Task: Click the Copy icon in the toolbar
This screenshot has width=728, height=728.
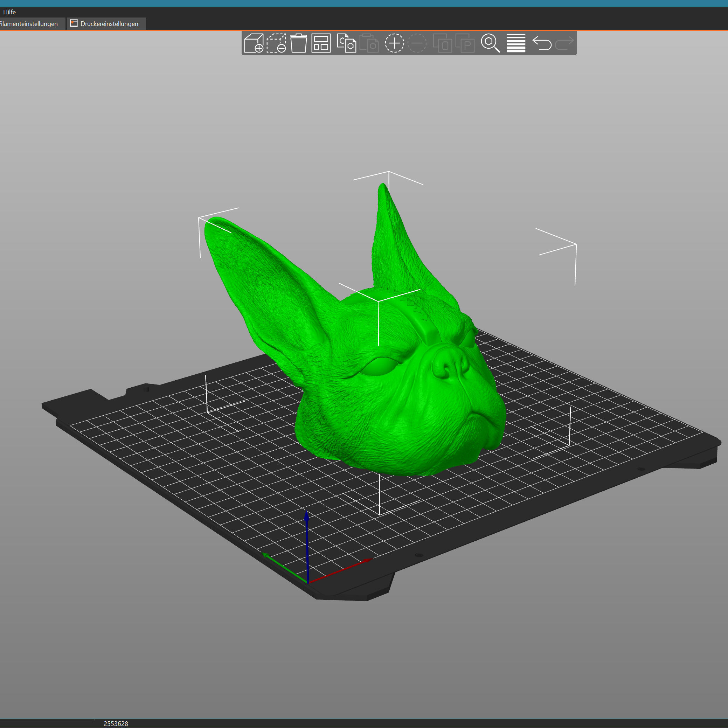Action: pos(346,43)
